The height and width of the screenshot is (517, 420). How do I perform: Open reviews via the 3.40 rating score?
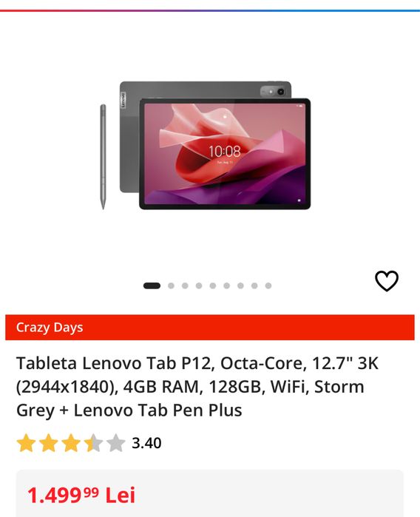pos(146,443)
